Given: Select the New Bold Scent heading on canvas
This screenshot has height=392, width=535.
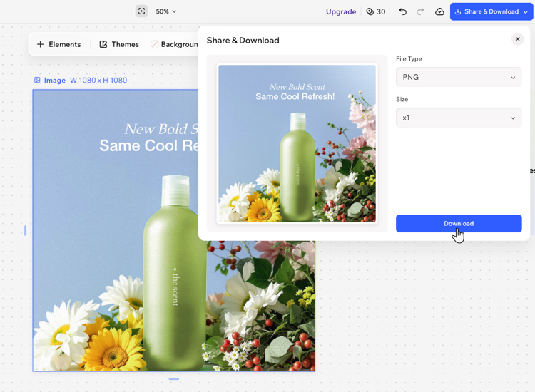Looking at the screenshot, I should (161, 129).
